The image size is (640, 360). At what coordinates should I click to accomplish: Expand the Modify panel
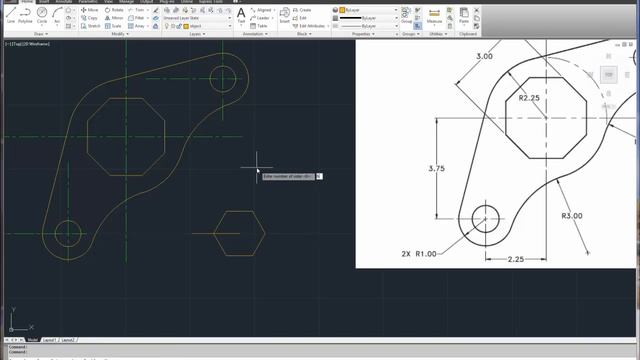coord(120,34)
